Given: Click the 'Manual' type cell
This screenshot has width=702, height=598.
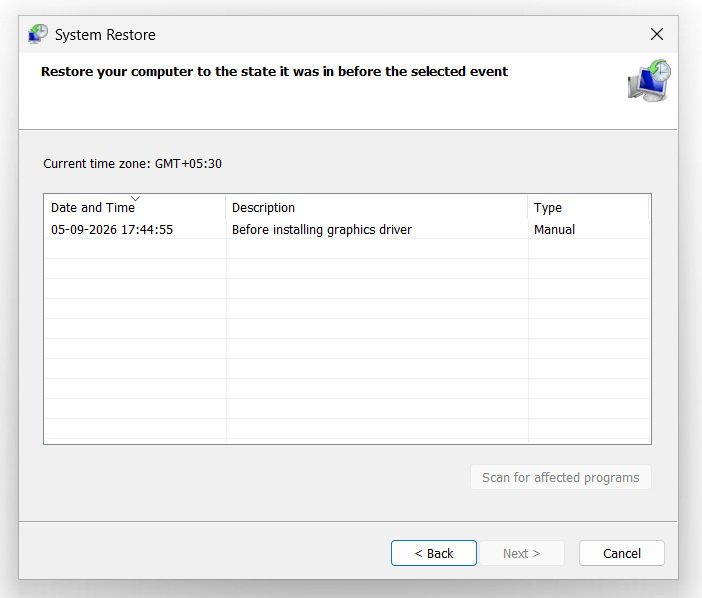Looking at the screenshot, I should [x=554, y=230].
